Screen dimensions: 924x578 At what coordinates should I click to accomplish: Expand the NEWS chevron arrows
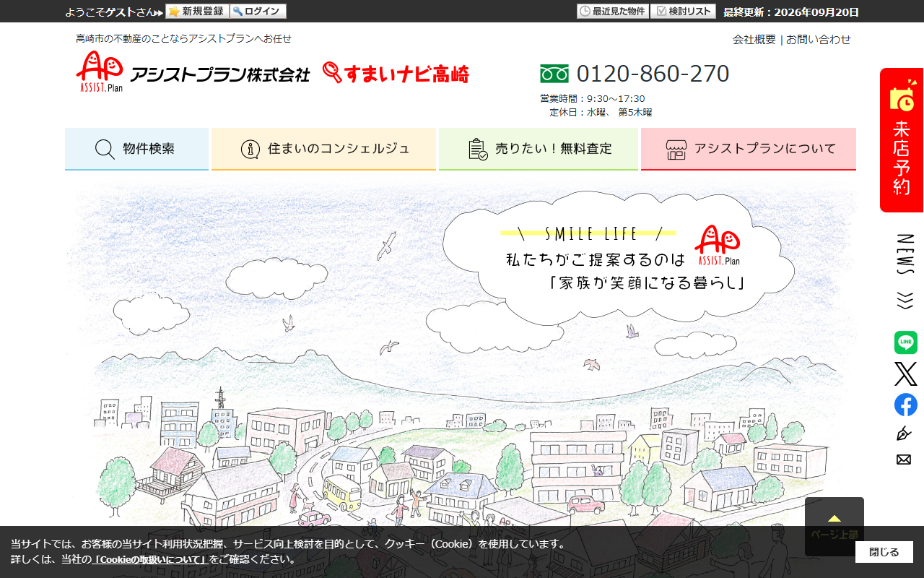coord(905,301)
